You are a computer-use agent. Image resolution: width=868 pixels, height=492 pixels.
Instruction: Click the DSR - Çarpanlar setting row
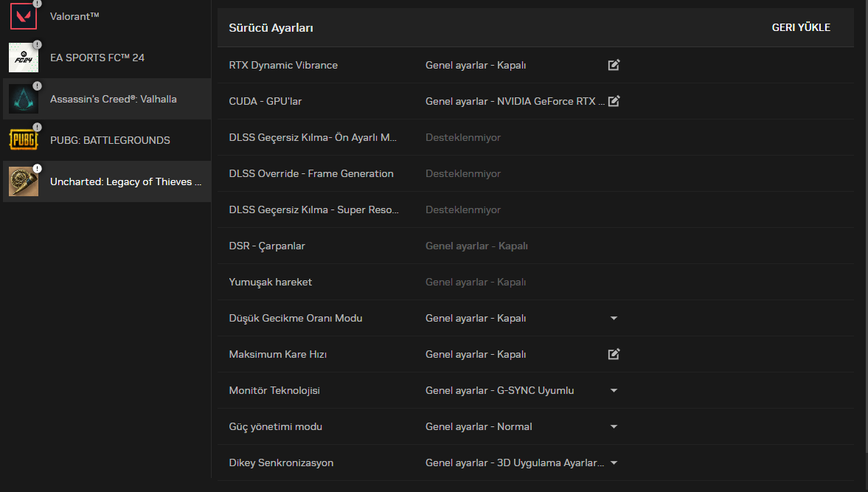[267, 246]
